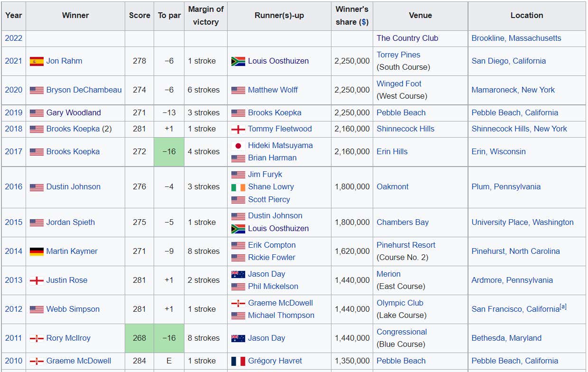Click the England flag beside Justin Rose
The width and height of the screenshot is (588, 372).
(37, 280)
